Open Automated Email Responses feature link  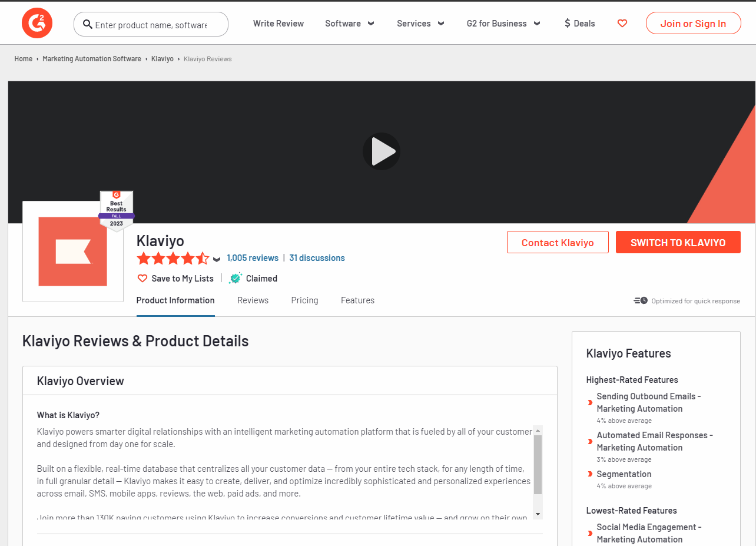(655, 441)
